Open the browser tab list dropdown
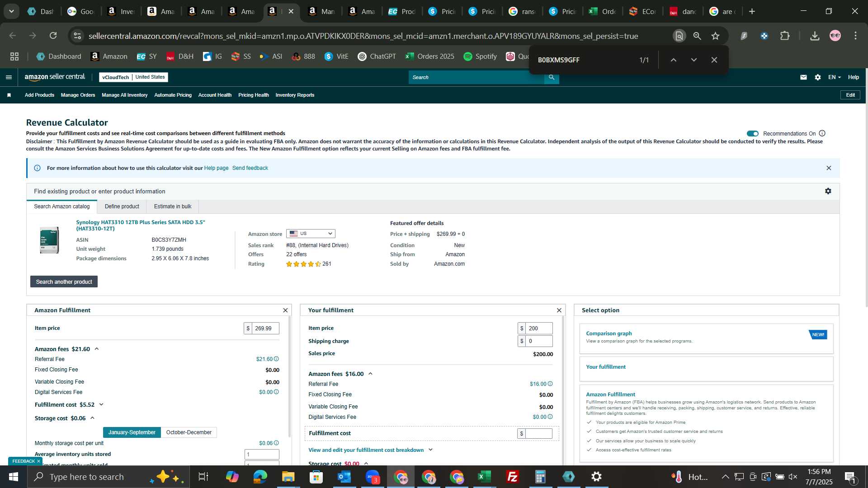This screenshot has width=868, height=488. point(11,11)
